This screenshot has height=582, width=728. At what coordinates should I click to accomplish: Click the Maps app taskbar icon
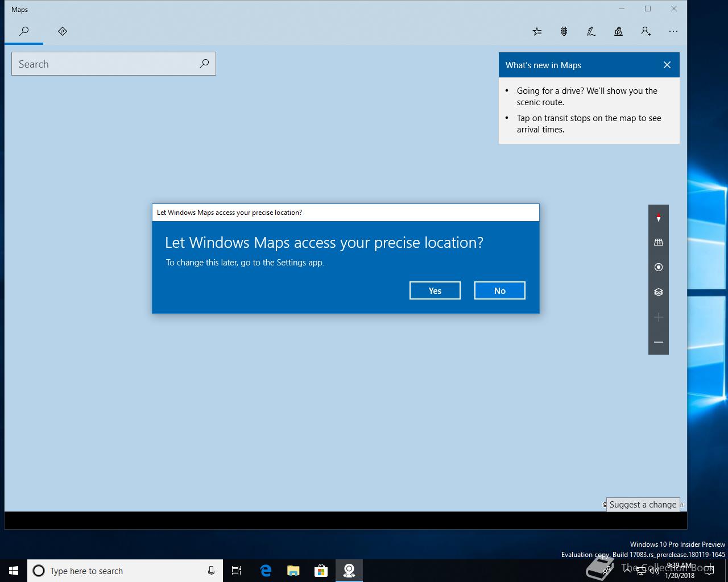point(349,571)
